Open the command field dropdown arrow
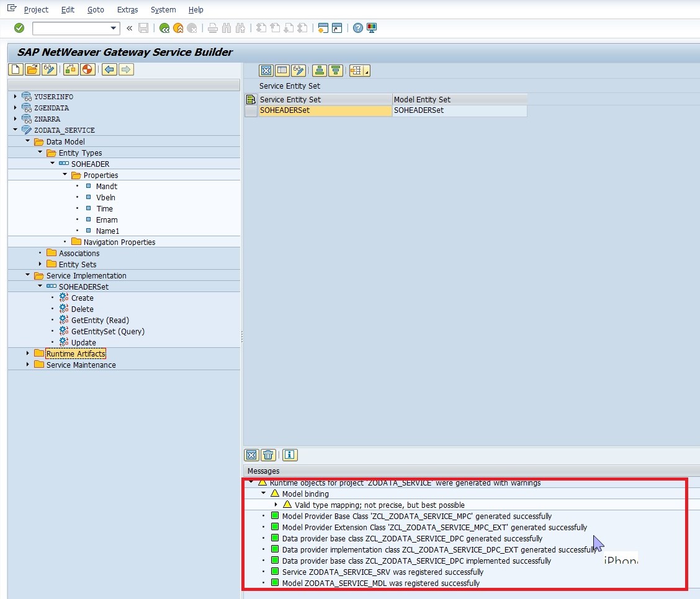The image size is (700, 599). 112,28
